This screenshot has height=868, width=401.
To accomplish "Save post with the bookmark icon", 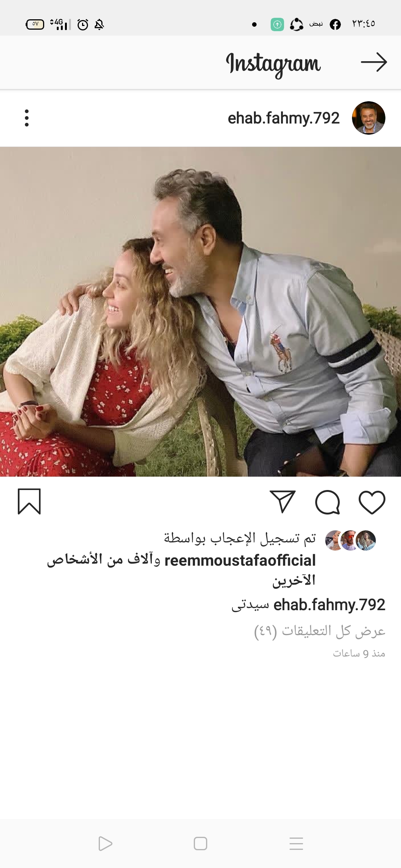I will (29, 502).
